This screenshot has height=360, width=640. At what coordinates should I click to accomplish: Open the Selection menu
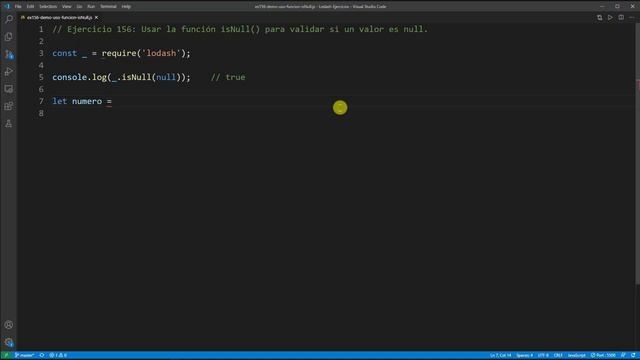pos(48,7)
